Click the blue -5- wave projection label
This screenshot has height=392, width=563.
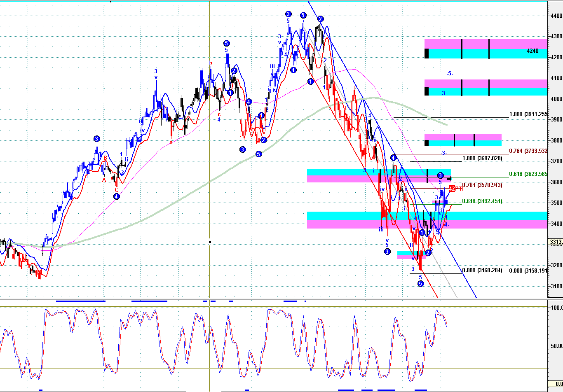450,74
